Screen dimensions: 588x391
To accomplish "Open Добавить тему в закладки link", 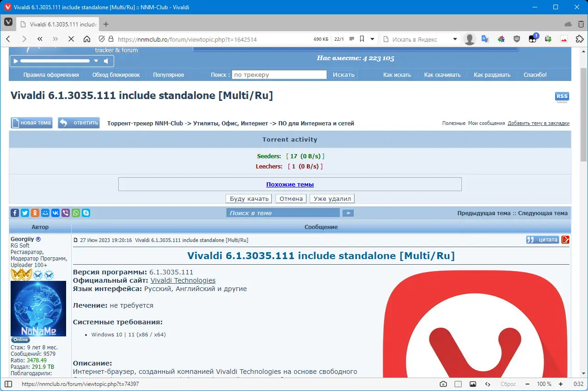I will pyautogui.click(x=539, y=123).
